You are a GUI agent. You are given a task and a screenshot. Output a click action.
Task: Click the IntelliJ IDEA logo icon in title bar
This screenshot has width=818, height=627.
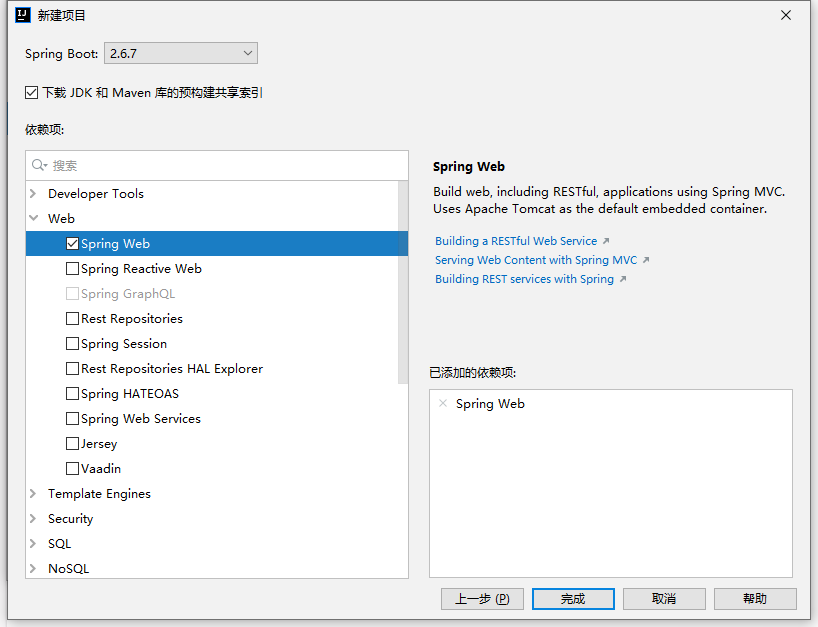tap(23, 15)
